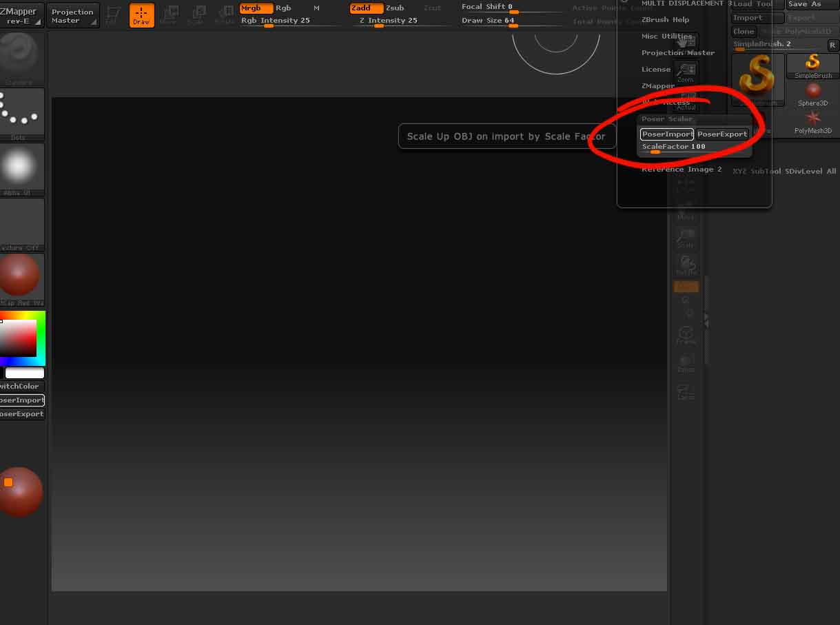This screenshot has width=840, height=625.
Task: Click PoserExport in the Poser Scaler menu
Action: tap(722, 134)
